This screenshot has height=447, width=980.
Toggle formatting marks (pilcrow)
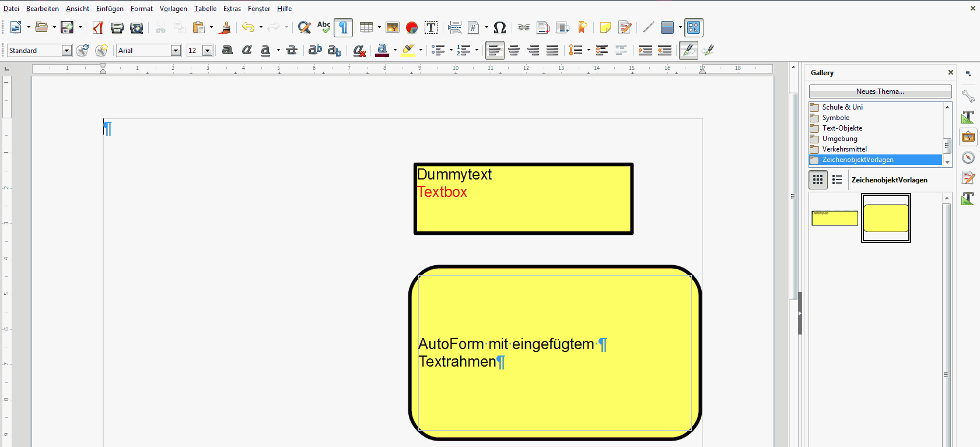(x=343, y=27)
